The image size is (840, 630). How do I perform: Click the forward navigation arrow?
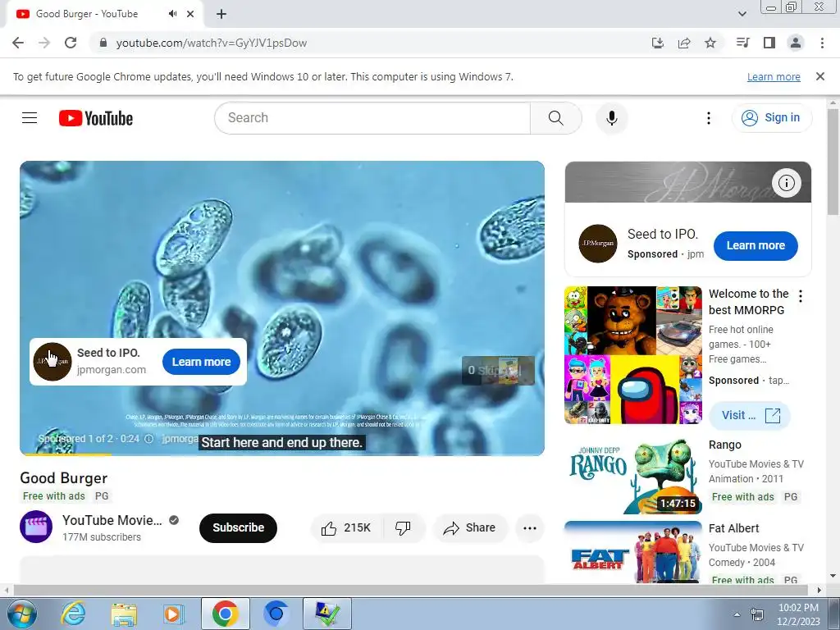click(44, 43)
